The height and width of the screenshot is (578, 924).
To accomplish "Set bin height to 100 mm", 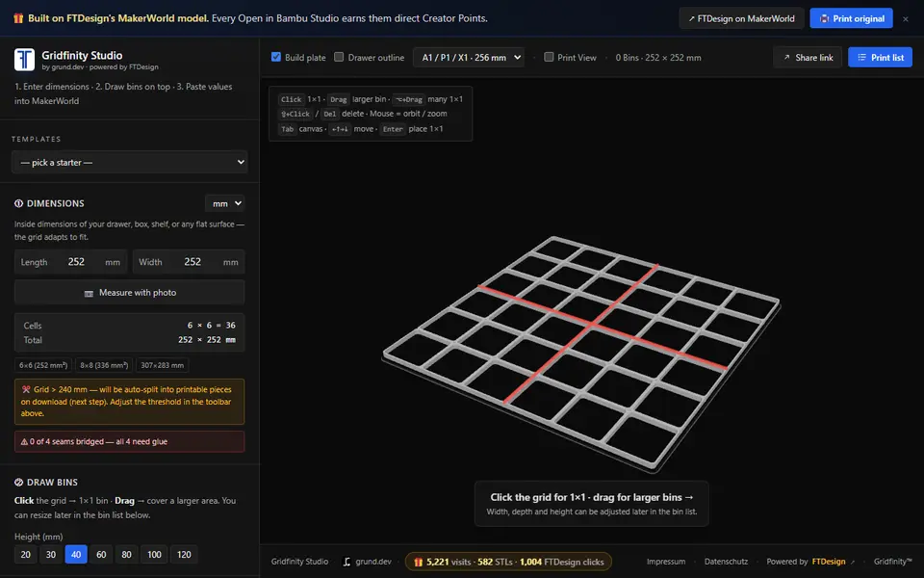I will pos(154,555).
